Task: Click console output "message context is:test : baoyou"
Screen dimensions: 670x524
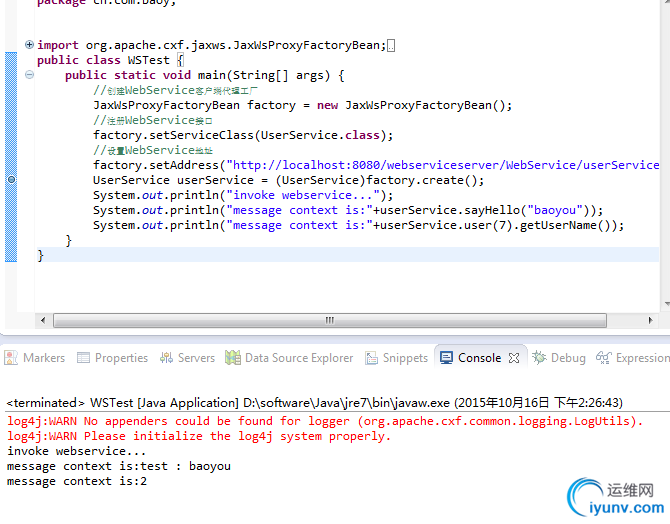Action: pos(119,466)
